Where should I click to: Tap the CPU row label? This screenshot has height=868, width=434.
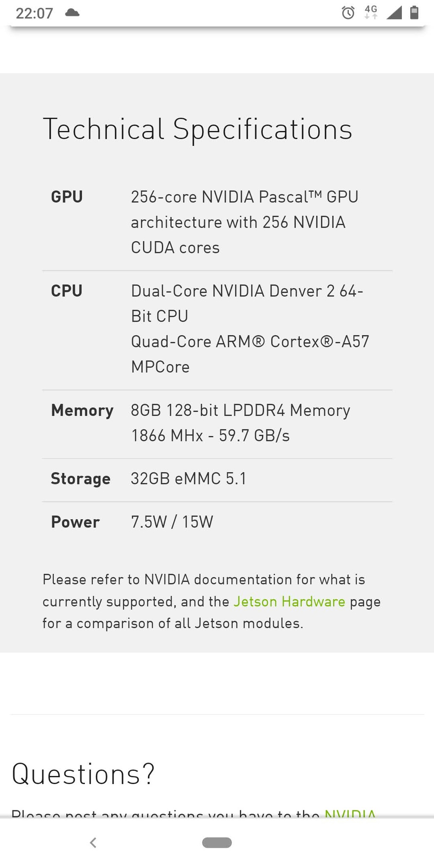click(x=67, y=291)
